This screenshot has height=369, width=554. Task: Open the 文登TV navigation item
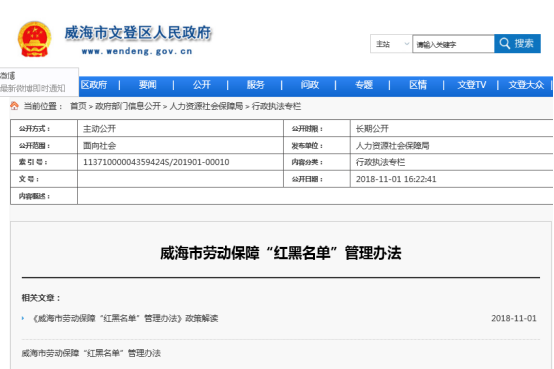[472, 85]
